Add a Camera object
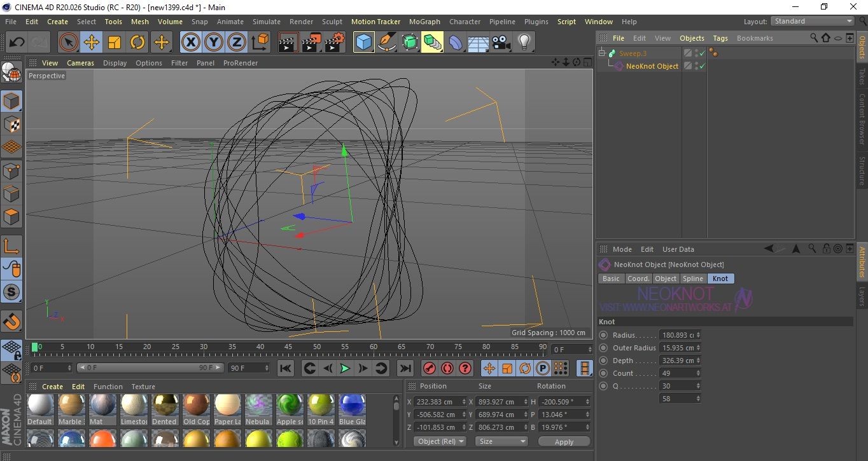Screen dimensions: 868x461 [x=501, y=43]
